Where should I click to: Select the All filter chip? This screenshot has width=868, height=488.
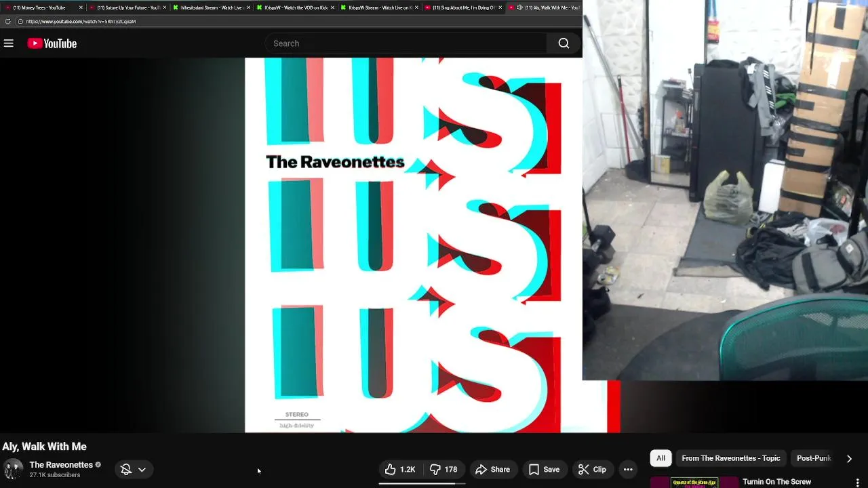click(x=660, y=458)
